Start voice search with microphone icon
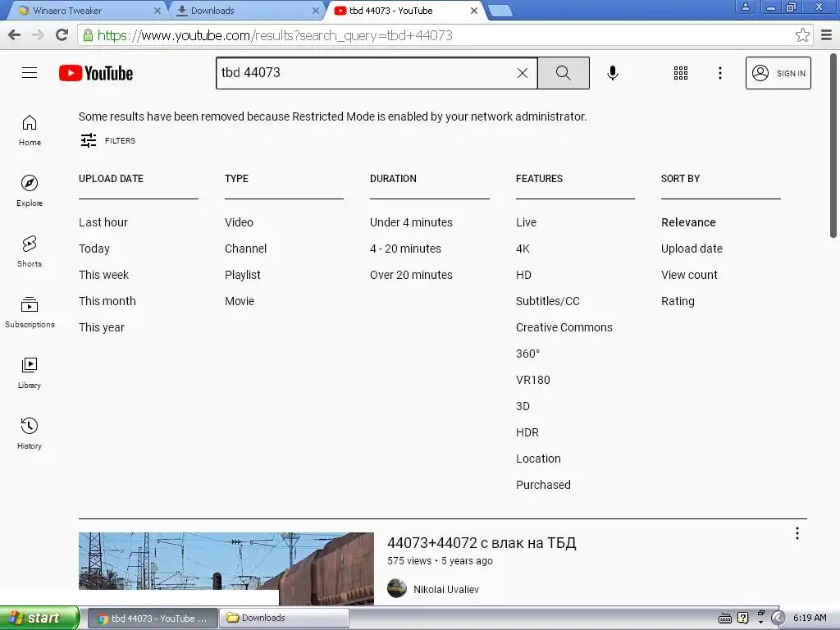 (612, 73)
